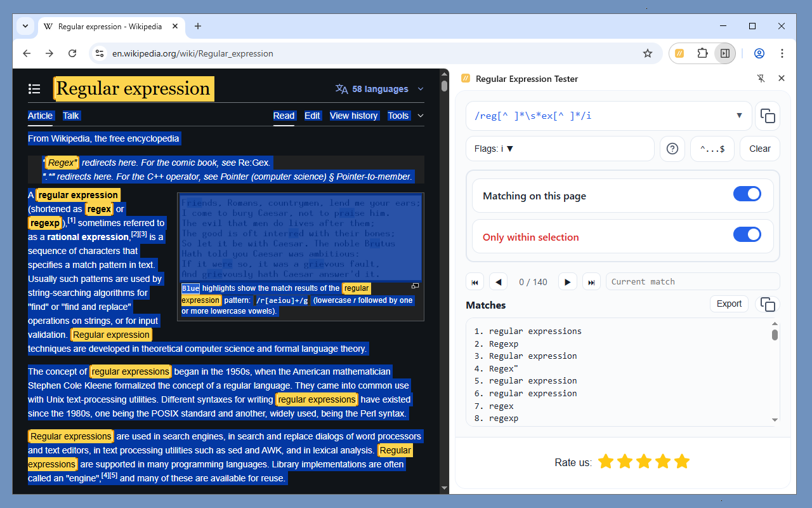Viewport: 812px width, 508px height.
Task: Pin the Regular Expression Tester panel
Action: click(x=761, y=78)
